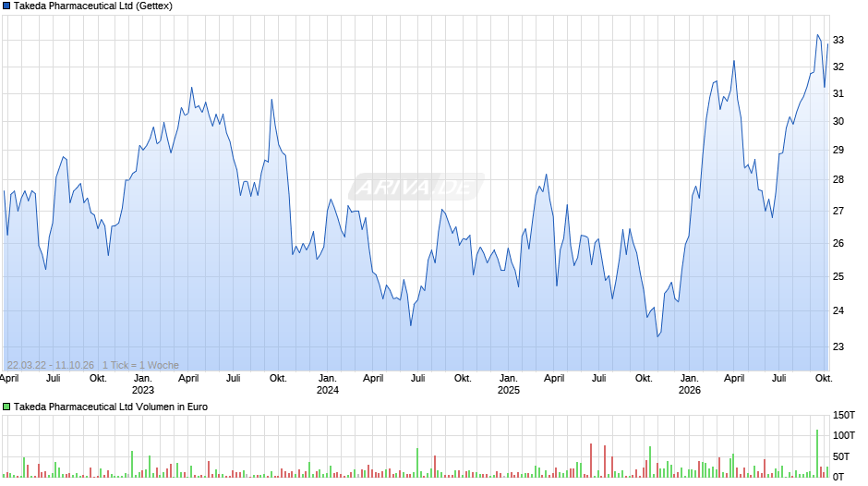Click the chart title 'Takeda Pharmaceutical Ltd (Gettex)'
Viewport: 868px width, 486px height.
pos(93,6)
